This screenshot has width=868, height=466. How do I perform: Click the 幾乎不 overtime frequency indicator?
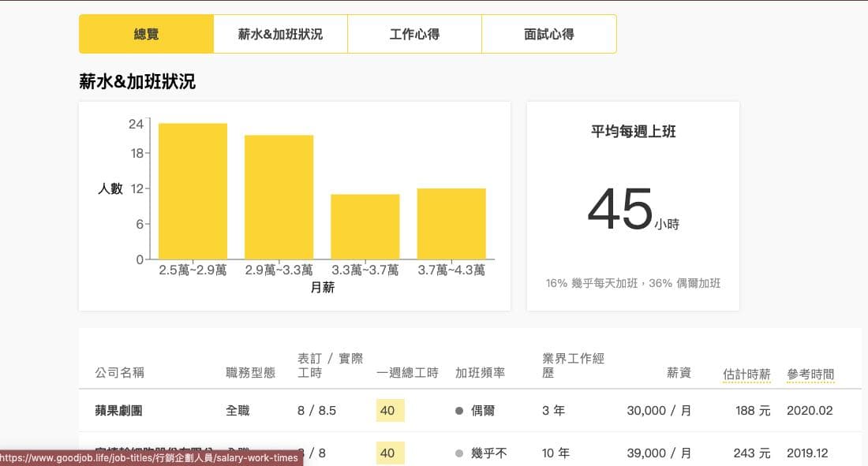[x=481, y=453]
